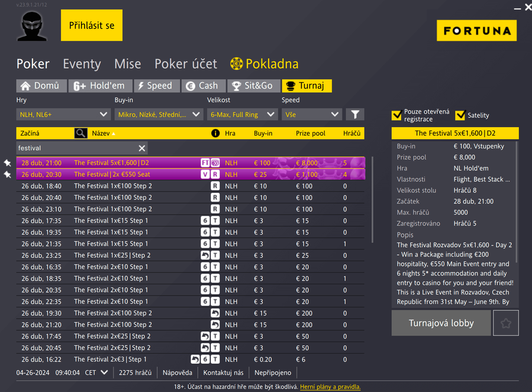The image size is (532, 392).
Task: Open the Eventy tab
Action: 82,64
